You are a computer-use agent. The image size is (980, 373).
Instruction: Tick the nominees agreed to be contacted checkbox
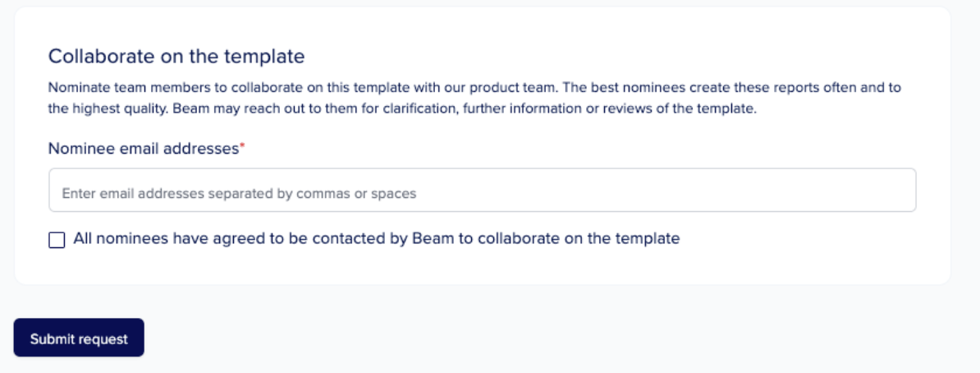click(x=57, y=240)
